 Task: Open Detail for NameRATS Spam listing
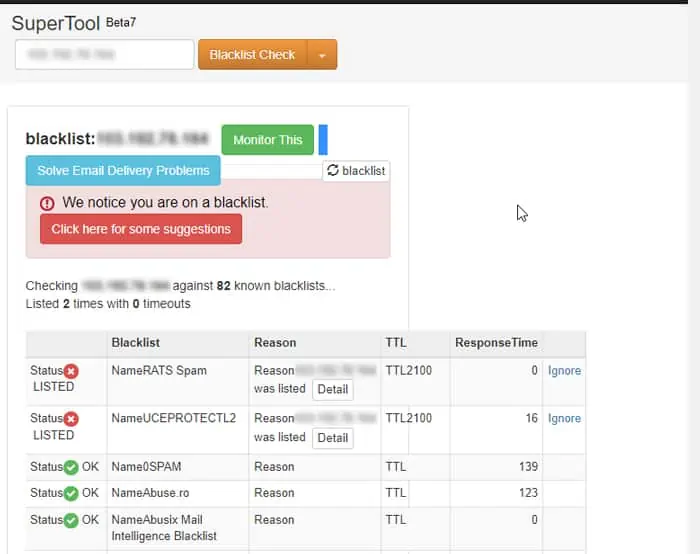pyautogui.click(x=333, y=389)
